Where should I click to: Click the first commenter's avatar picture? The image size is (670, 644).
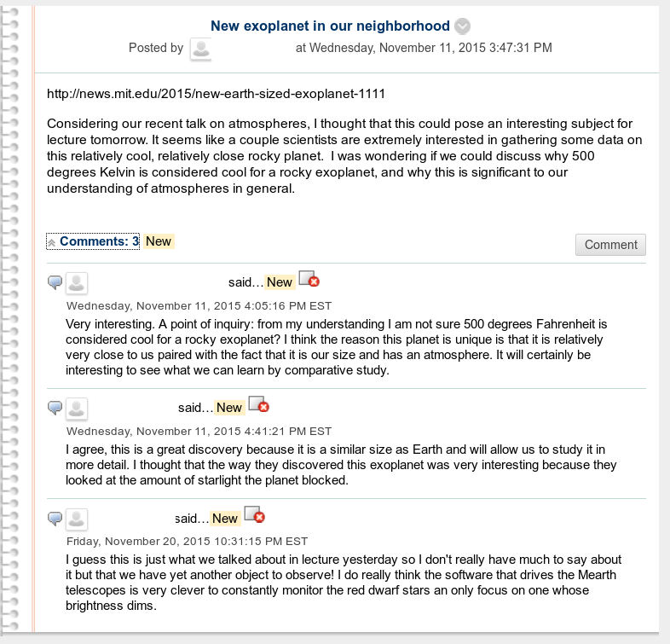pos(77,282)
